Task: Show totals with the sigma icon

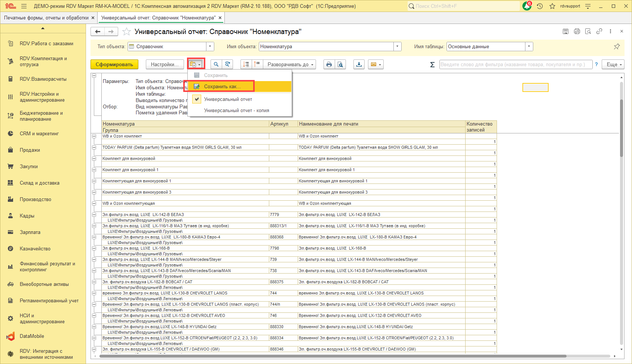Action: pos(432,65)
